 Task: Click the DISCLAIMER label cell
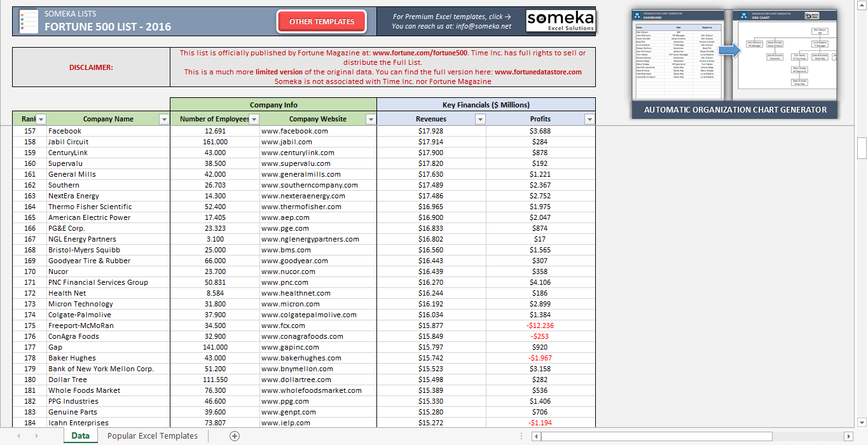tap(91, 67)
